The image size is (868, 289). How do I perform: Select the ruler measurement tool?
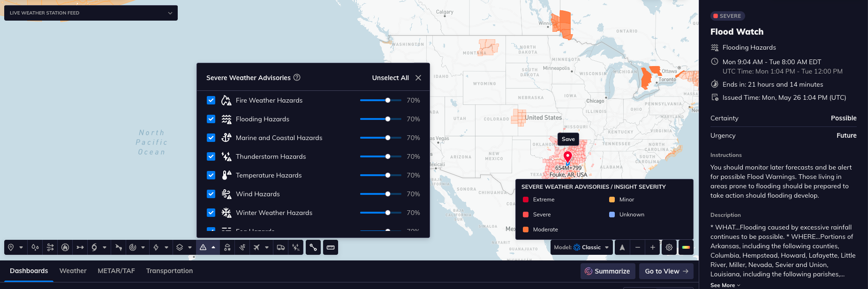pyautogui.click(x=331, y=247)
